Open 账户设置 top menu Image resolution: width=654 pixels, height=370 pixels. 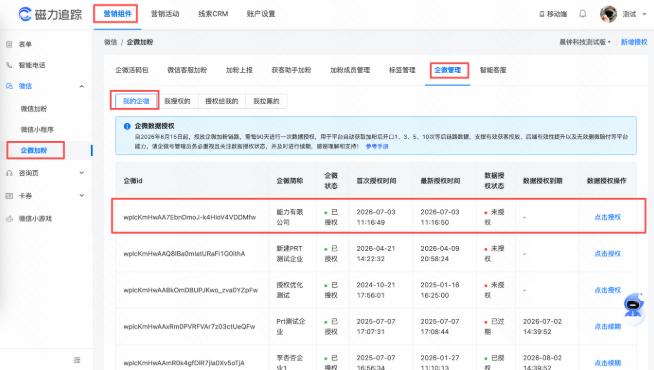tap(261, 14)
